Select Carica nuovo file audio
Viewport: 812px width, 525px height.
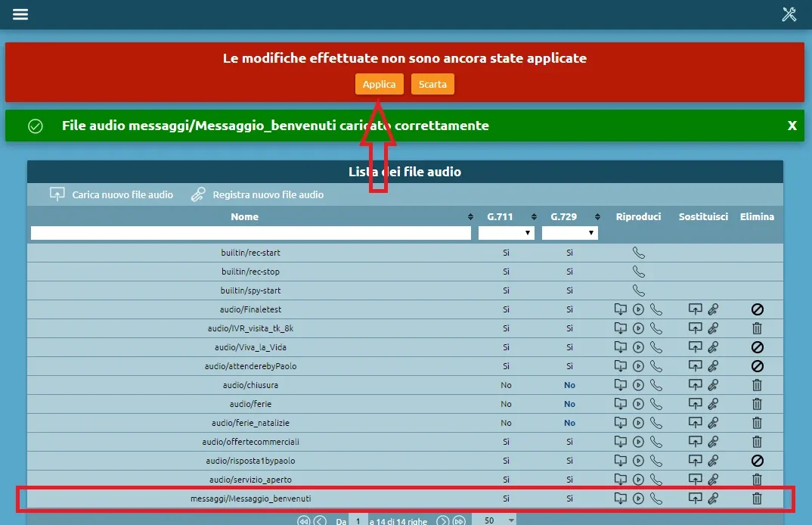pos(112,194)
